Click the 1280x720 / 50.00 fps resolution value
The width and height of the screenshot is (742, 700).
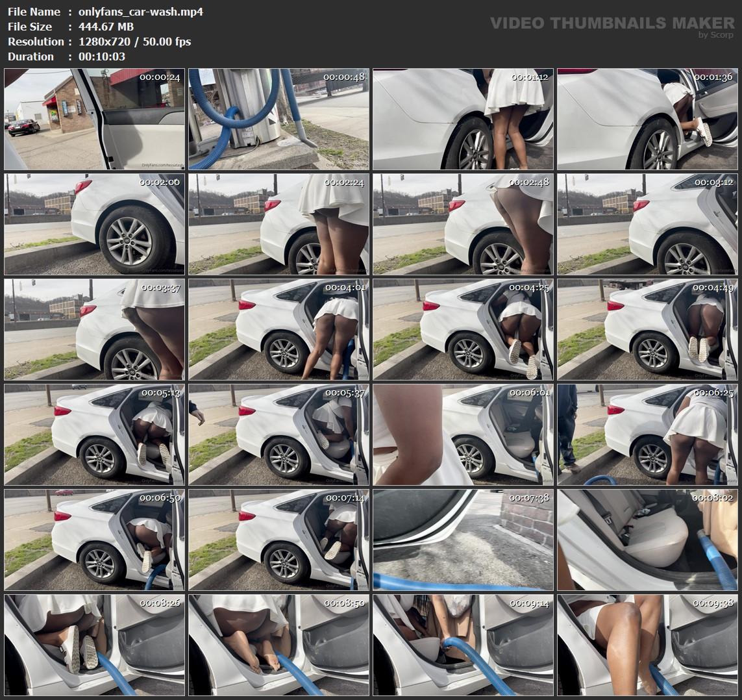134,42
